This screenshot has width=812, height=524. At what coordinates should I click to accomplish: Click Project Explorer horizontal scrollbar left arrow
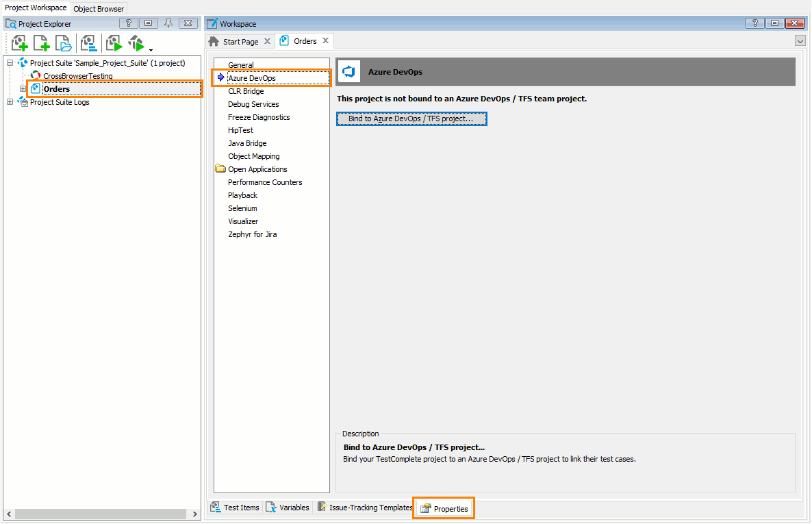point(9,514)
